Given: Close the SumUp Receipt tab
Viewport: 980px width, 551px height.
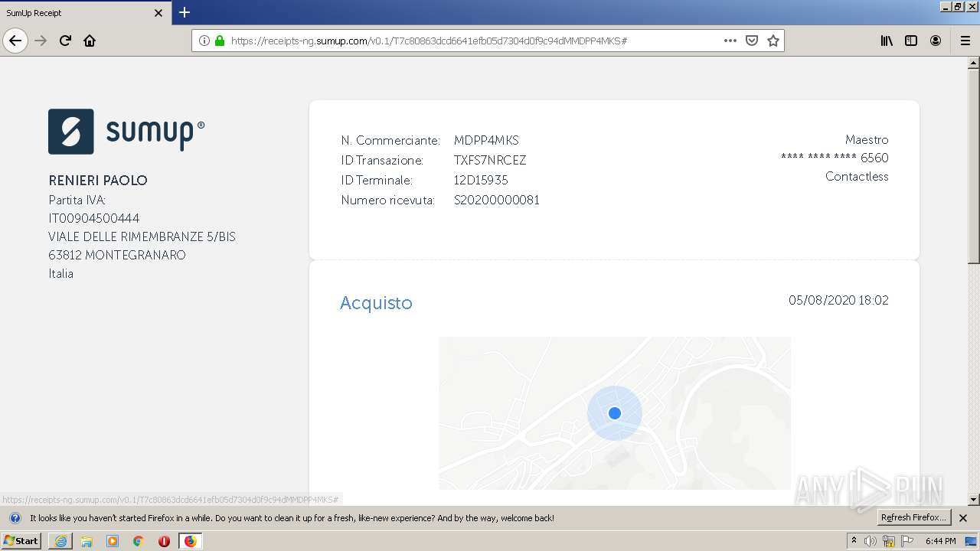Looking at the screenshot, I should tap(158, 13).
